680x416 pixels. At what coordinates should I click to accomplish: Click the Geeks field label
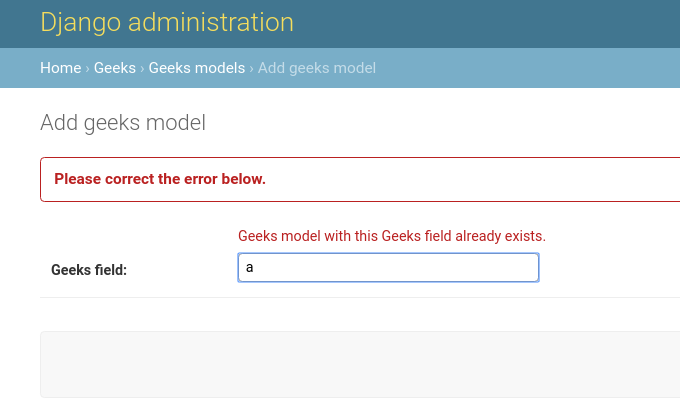click(x=89, y=269)
